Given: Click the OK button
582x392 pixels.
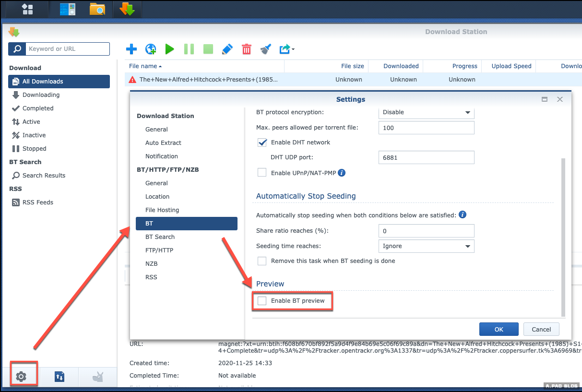Looking at the screenshot, I should [499, 329].
